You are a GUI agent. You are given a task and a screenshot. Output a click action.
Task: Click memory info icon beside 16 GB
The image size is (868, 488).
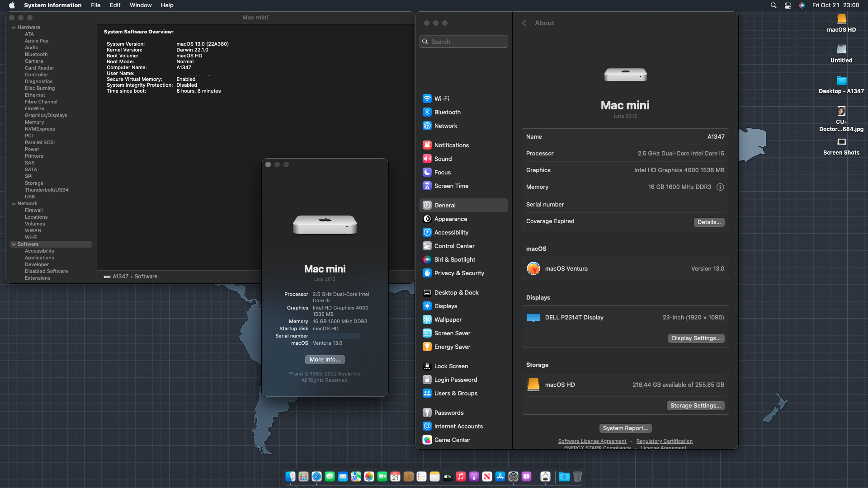(720, 187)
